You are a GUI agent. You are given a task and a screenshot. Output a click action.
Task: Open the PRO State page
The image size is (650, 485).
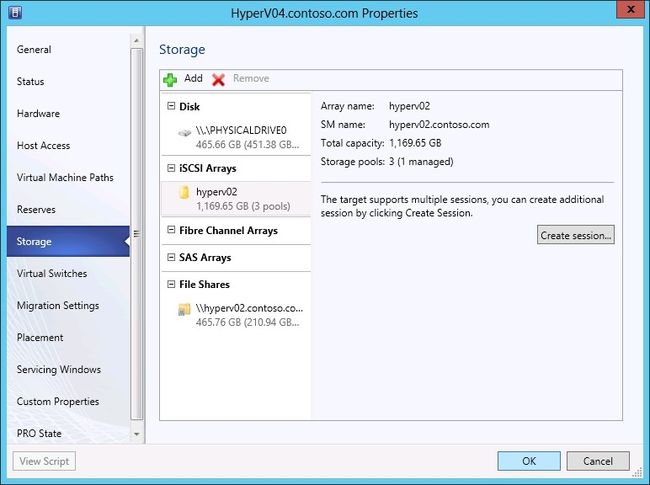(68, 433)
